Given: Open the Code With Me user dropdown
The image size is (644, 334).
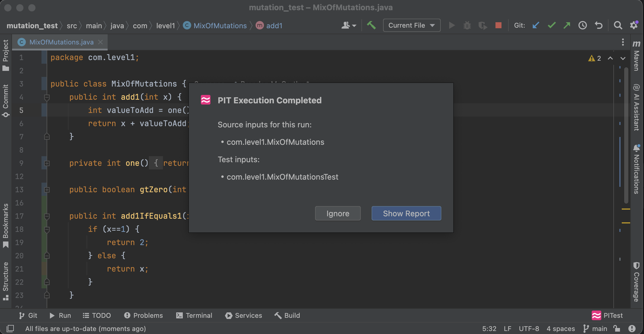Looking at the screenshot, I should pyautogui.click(x=349, y=26).
